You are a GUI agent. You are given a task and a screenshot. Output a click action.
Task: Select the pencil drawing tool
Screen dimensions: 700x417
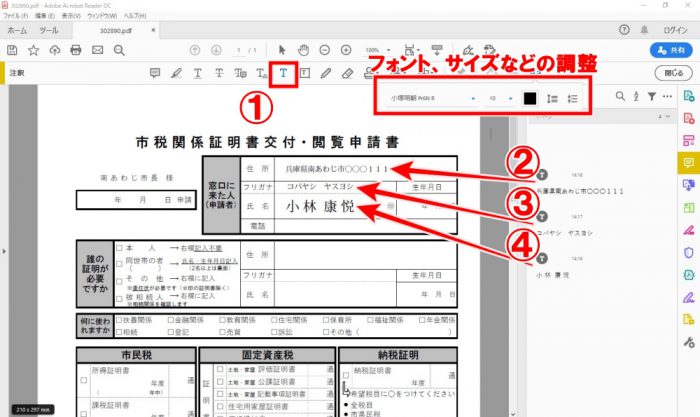(x=326, y=73)
